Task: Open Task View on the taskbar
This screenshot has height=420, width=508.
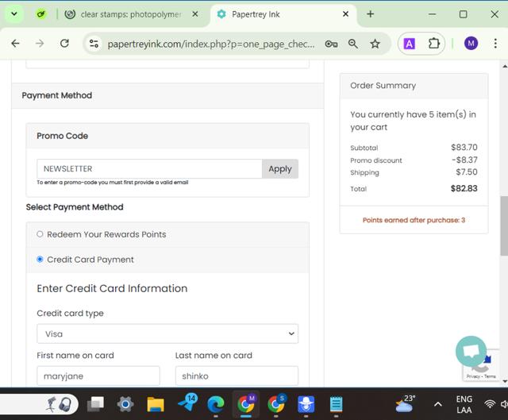Action: coord(95,404)
